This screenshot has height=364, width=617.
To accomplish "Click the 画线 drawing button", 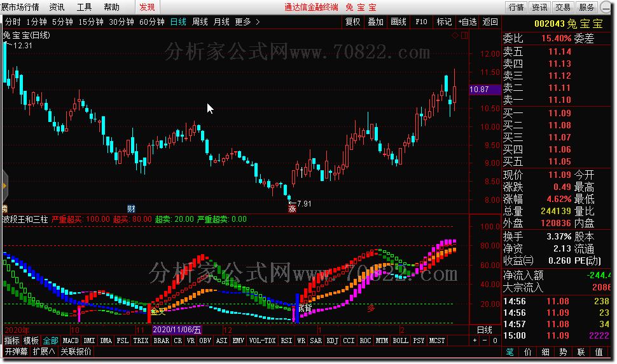I will pyautogui.click(x=398, y=22).
